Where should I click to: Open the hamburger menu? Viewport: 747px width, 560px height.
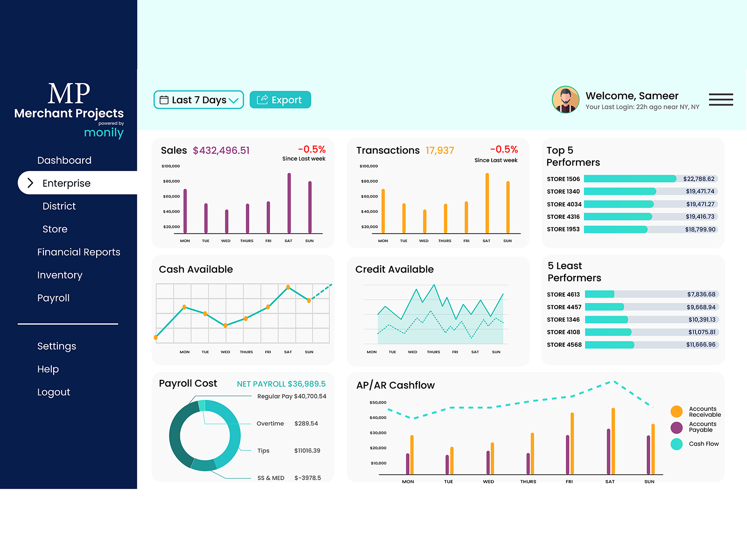point(720,99)
